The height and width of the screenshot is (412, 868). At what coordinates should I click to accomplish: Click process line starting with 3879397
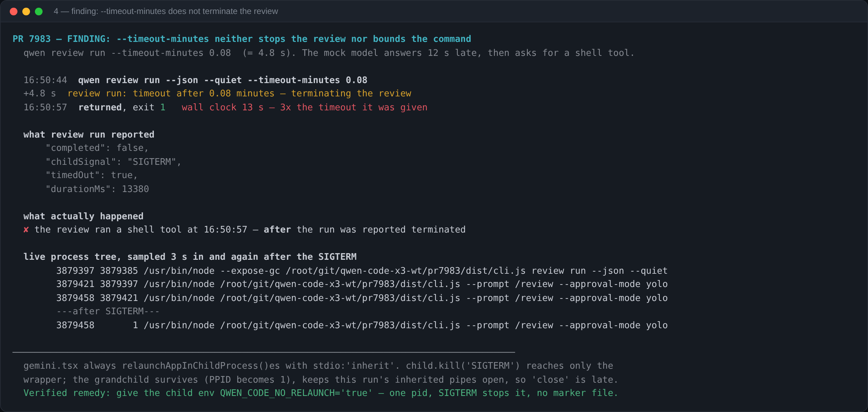click(362, 271)
